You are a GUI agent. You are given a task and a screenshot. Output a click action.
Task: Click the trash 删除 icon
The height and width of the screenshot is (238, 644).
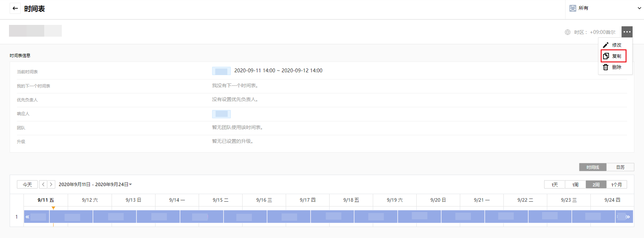pyautogui.click(x=606, y=67)
